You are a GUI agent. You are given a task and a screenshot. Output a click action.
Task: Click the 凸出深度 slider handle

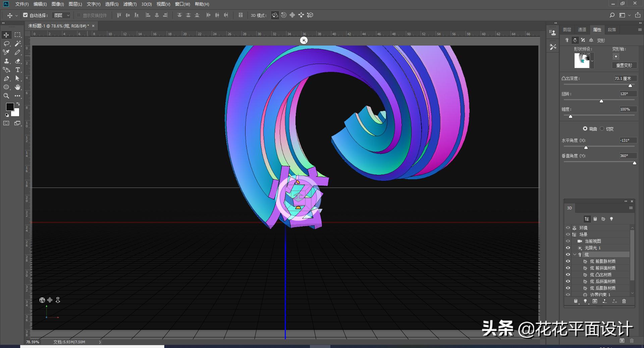(x=630, y=86)
